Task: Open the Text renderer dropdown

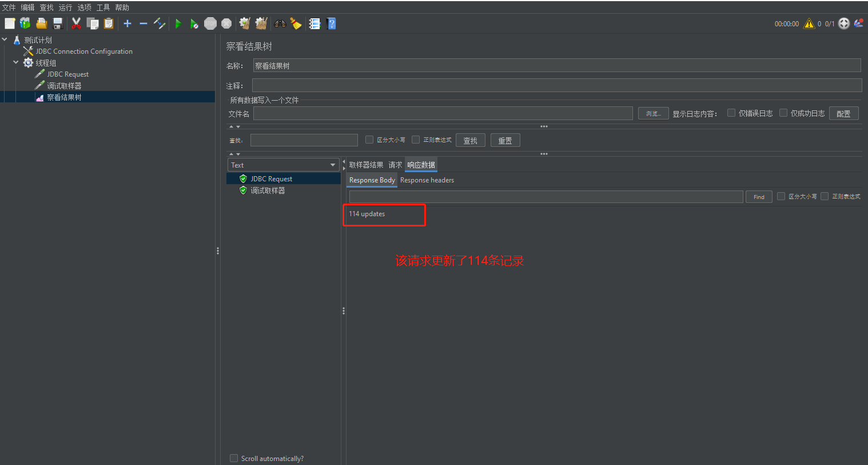Action: pos(284,165)
